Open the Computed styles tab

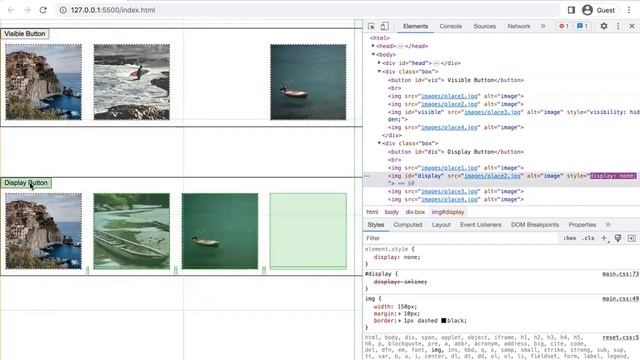408,225
